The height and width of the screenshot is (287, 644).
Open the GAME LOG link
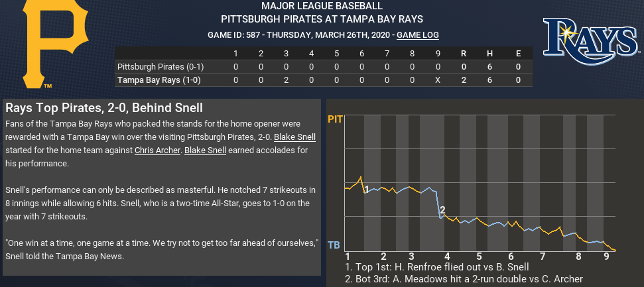(x=417, y=35)
